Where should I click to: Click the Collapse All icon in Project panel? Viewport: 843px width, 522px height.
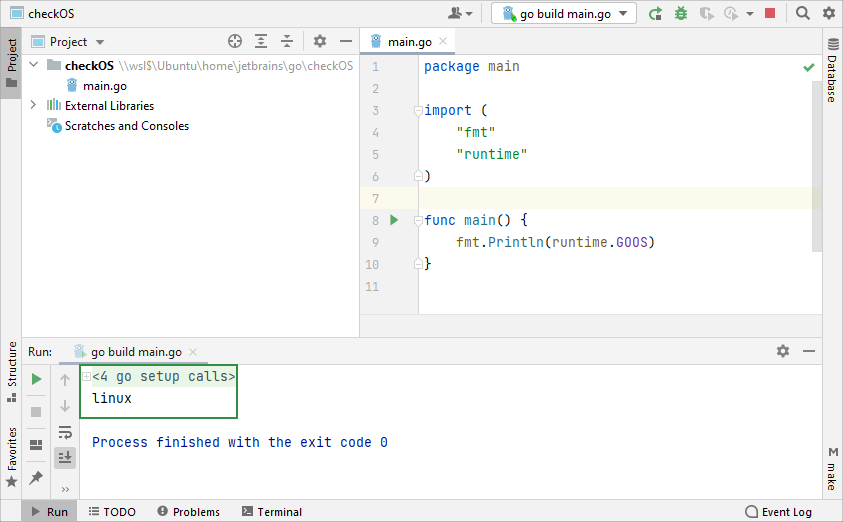[x=287, y=41]
